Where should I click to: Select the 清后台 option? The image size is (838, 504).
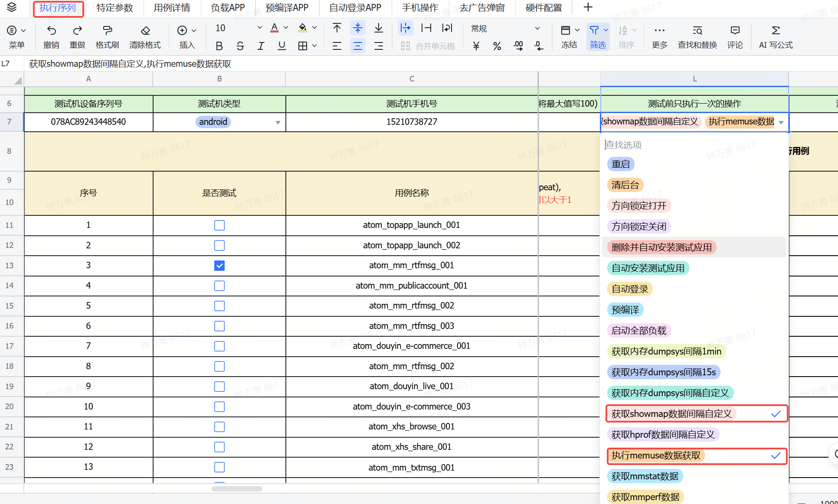click(625, 185)
